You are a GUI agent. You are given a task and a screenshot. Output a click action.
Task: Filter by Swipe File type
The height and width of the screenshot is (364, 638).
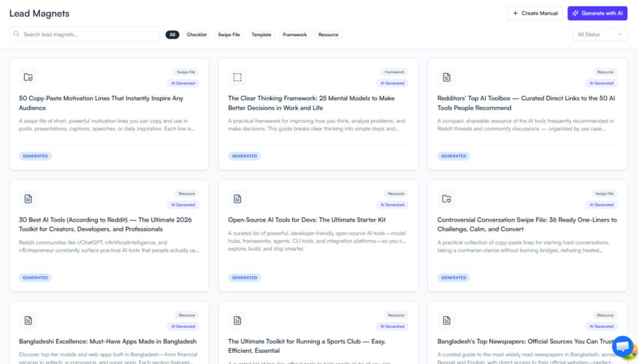point(229,35)
